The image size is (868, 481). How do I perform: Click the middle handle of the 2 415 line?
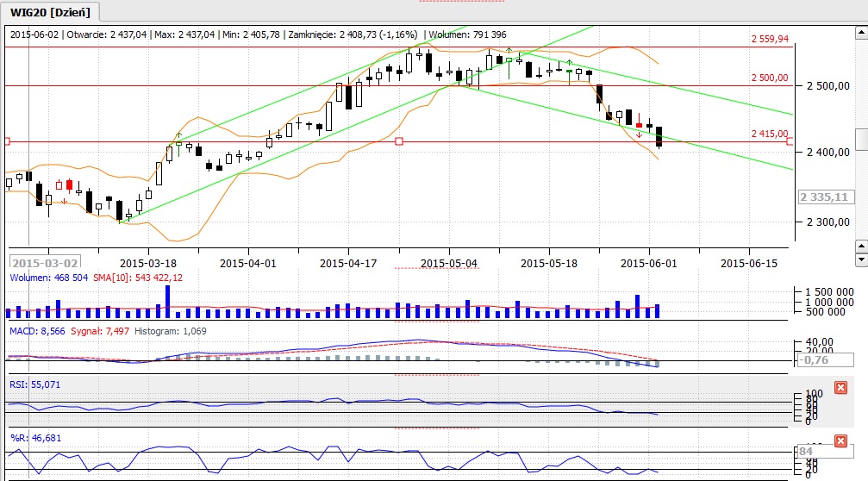coord(399,141)
